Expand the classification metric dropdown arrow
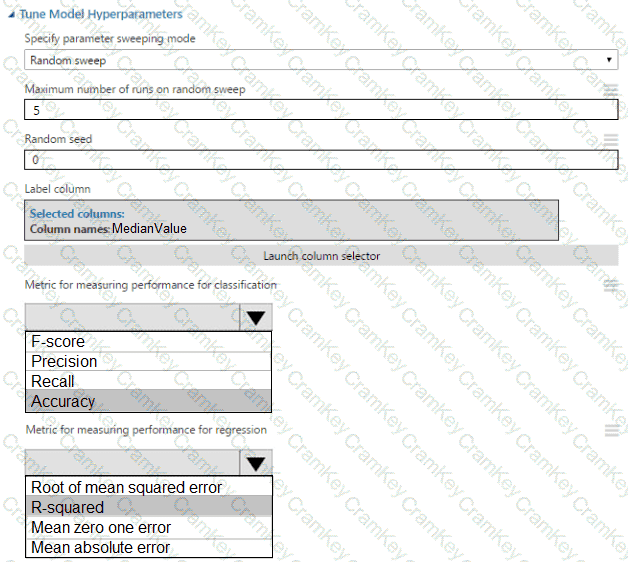 (256, 317)
